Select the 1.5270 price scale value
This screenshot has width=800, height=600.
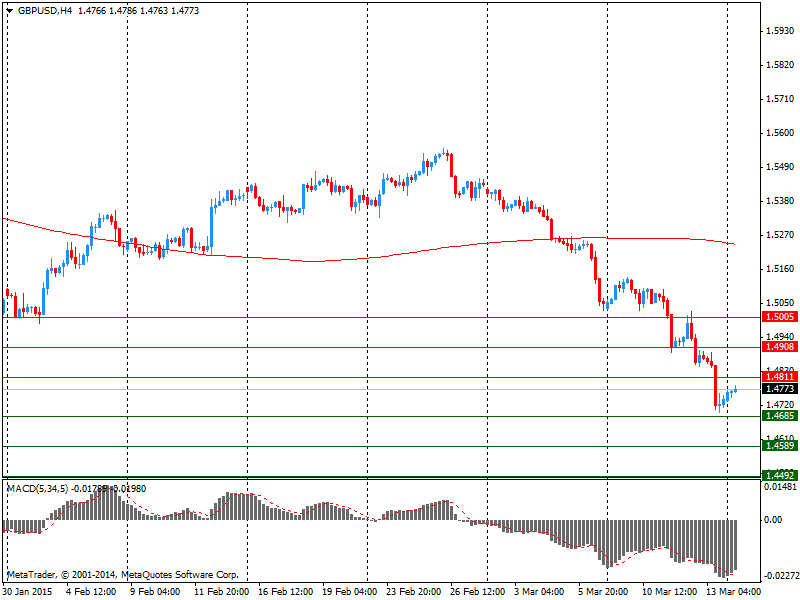pos(780,235)
